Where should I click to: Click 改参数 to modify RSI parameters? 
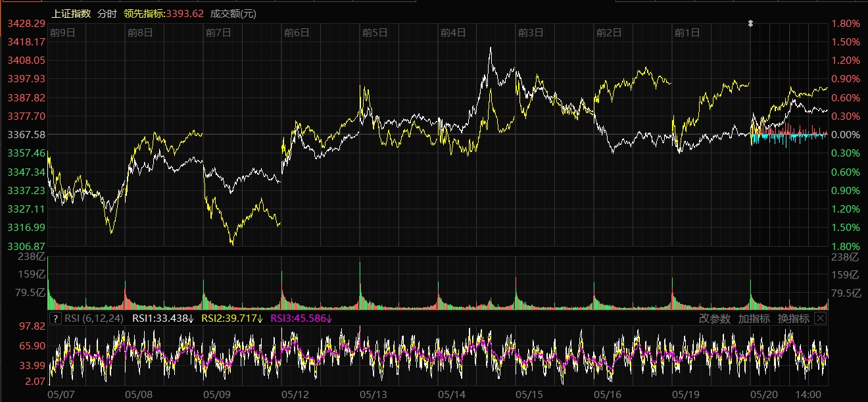714,318
